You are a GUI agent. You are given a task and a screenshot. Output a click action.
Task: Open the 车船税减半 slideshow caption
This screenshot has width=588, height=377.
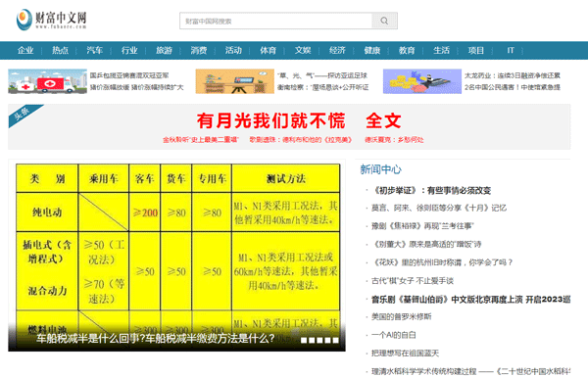pos(156,339)
